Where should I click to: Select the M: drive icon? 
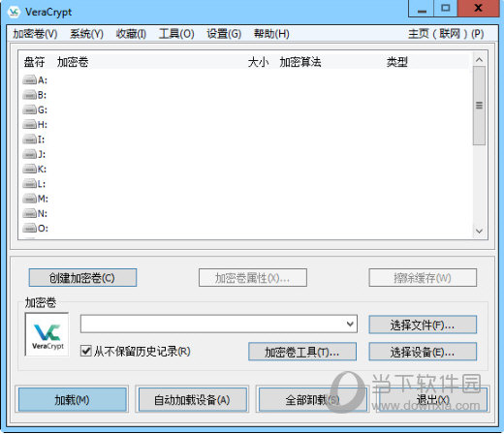pyautogui.click(x=29, y=199)
